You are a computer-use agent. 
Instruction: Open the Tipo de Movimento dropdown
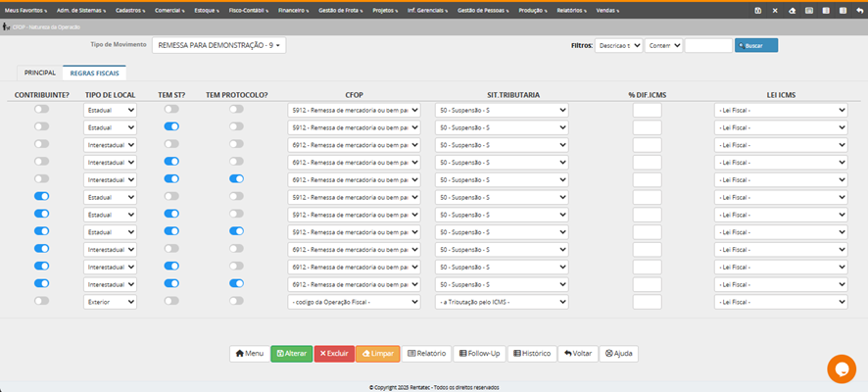(x=219, y=45)
